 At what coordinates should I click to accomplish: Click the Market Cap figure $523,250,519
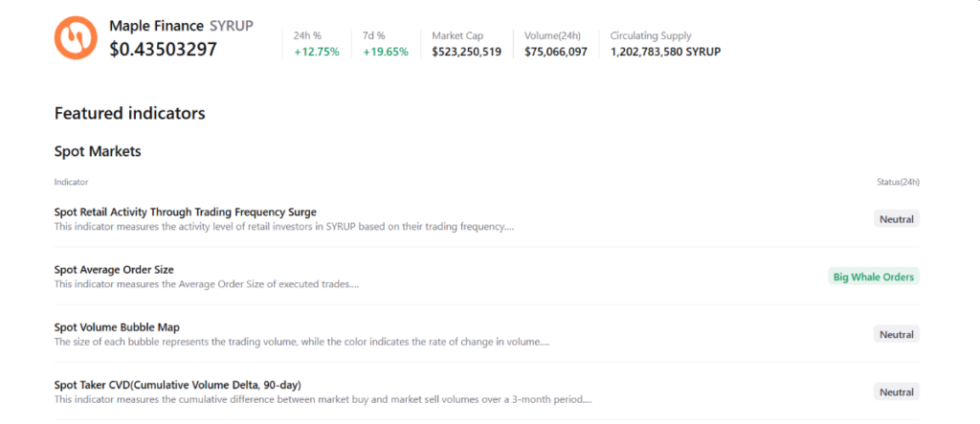466,52
